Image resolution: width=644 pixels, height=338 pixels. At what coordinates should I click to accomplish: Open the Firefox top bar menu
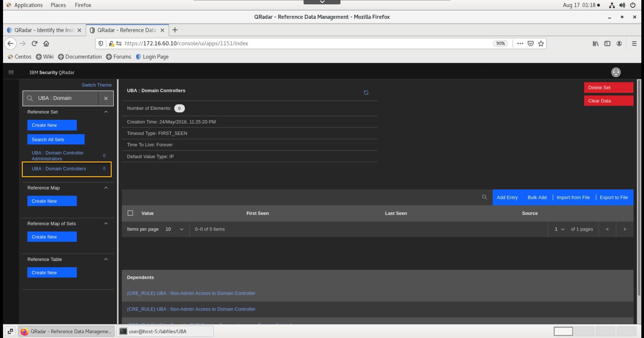click(83, 5)
